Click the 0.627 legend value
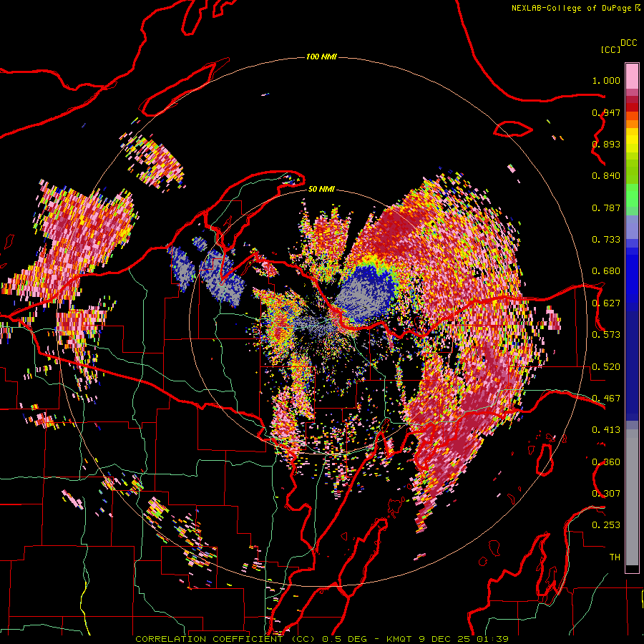The height and width of the screenshot is (644, 644). 606,303
